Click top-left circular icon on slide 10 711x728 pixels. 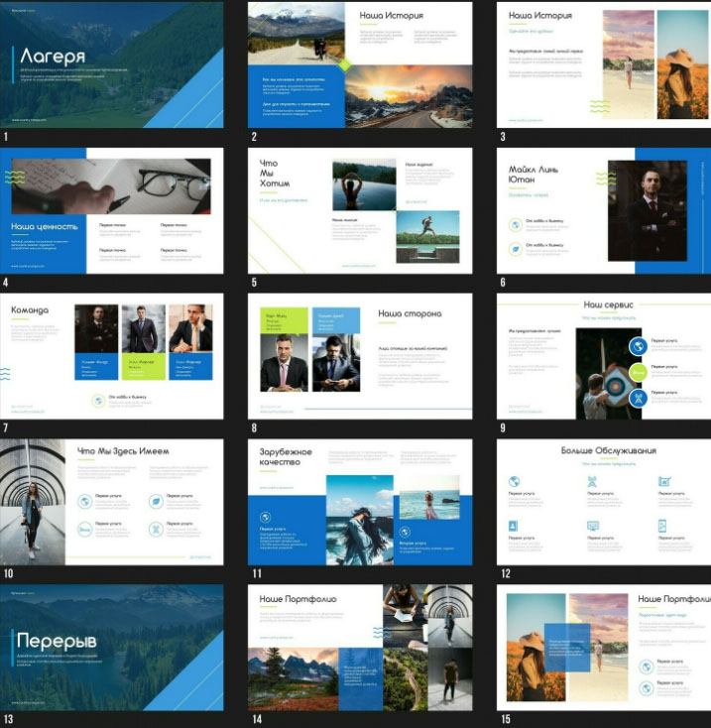coord(85,502)
